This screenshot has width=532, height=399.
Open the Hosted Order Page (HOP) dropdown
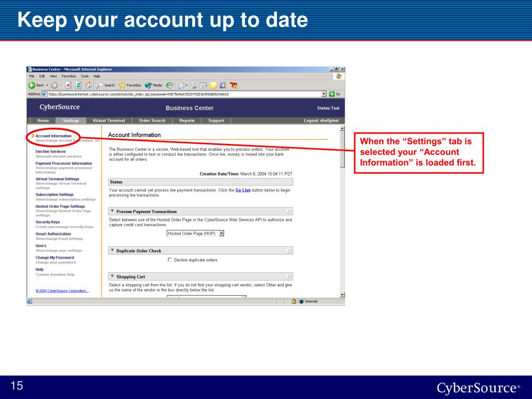(x=195, y=233)
